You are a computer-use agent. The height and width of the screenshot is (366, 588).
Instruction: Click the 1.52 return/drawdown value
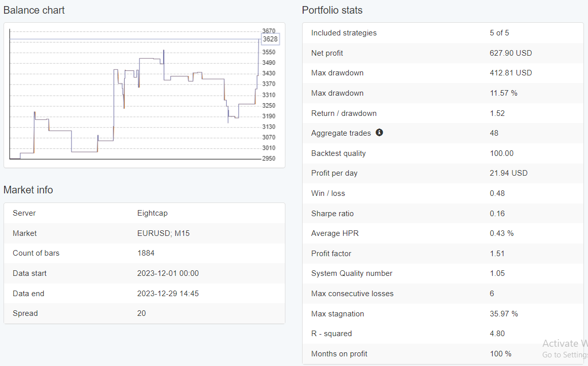pyautogui.click(x=497, y=113)
